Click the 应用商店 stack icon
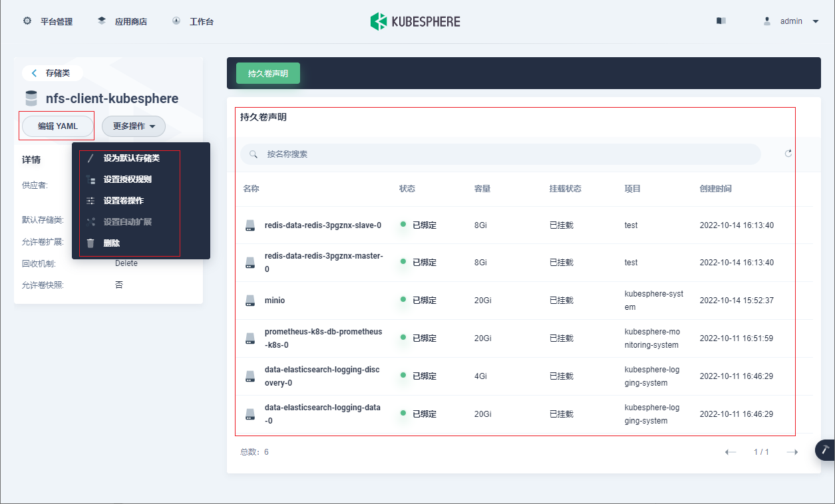 coord(102,21)
